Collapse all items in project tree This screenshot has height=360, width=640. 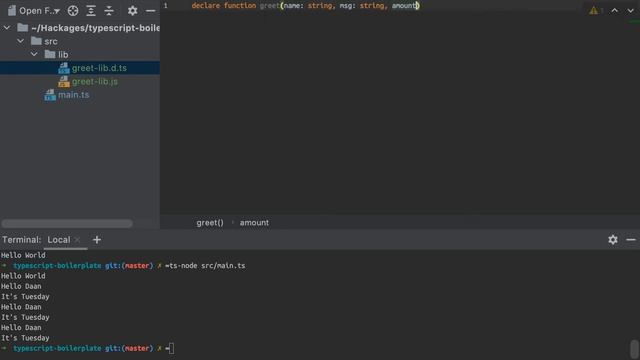tap(109, 11)
